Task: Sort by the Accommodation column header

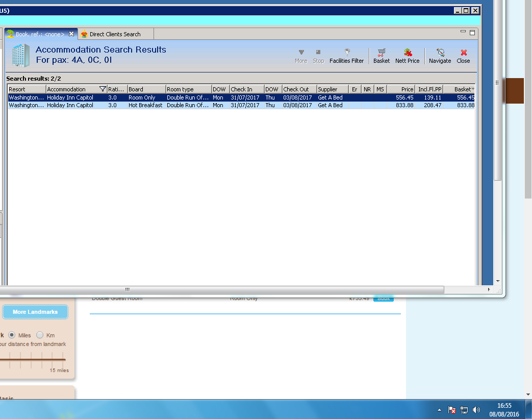Action: point(77,89)
